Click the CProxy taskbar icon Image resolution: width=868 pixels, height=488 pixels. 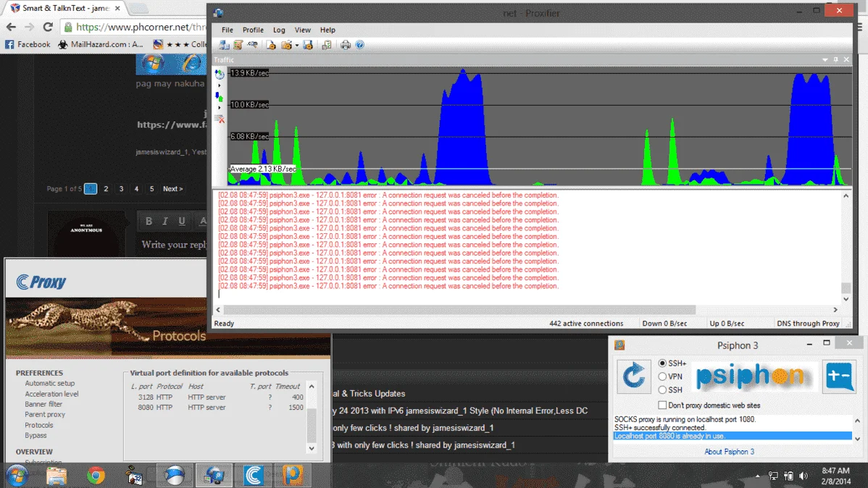tap(254, 475)
